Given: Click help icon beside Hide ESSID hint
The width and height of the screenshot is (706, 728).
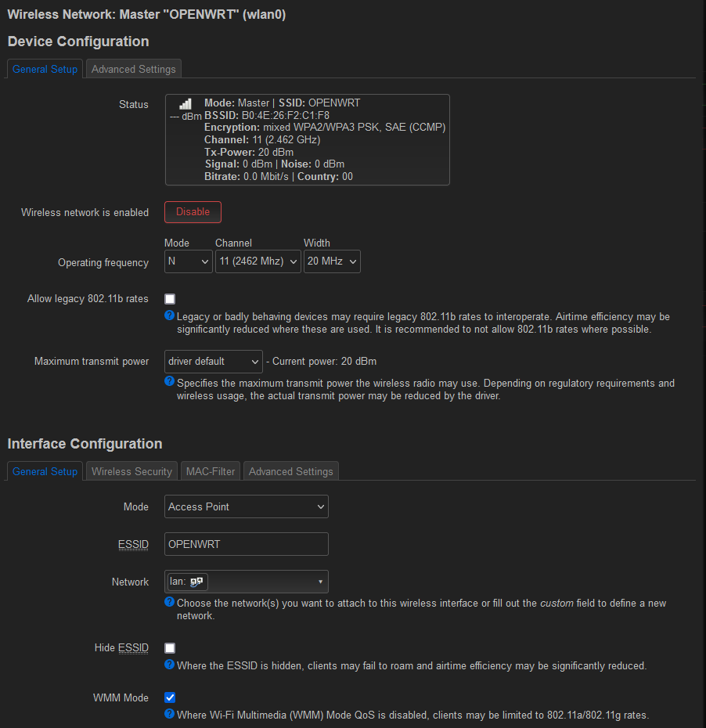Looking at the screenshot, I should coord(169,665).
